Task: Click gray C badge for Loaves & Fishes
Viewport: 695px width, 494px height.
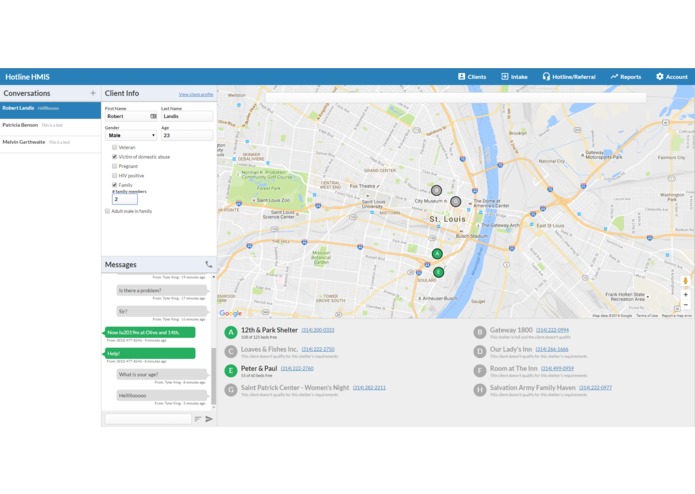Action: pyautogui.click(x=230, y=351)
